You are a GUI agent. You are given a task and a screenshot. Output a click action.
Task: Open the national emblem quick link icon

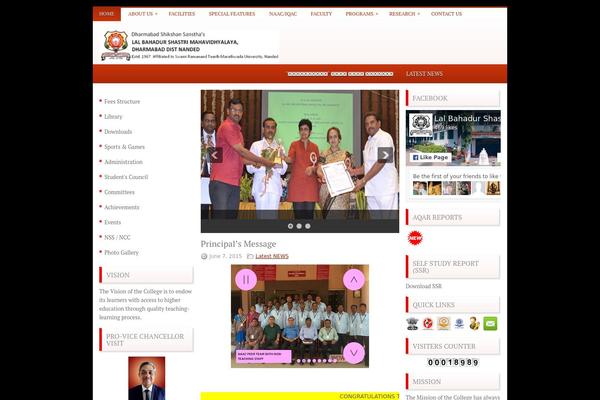pyautogui.click(x=412, y=324)
